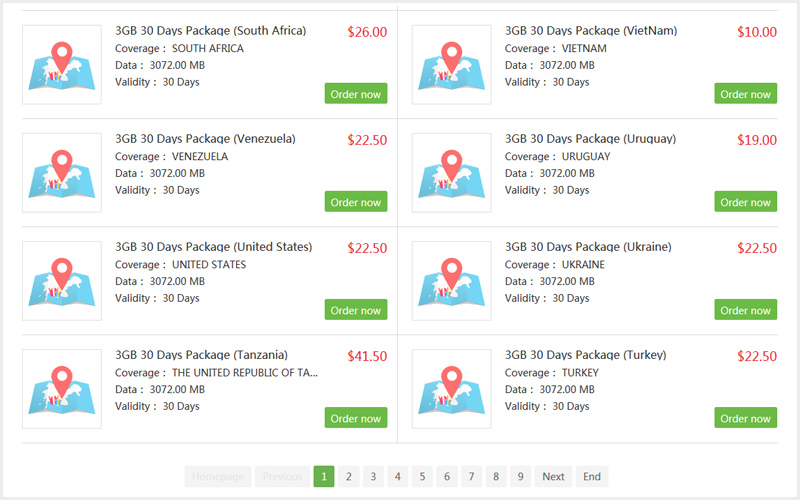Click the Venezuela package map icon
The width and height of the screenshot is (800, 500).
pos(62,173)
